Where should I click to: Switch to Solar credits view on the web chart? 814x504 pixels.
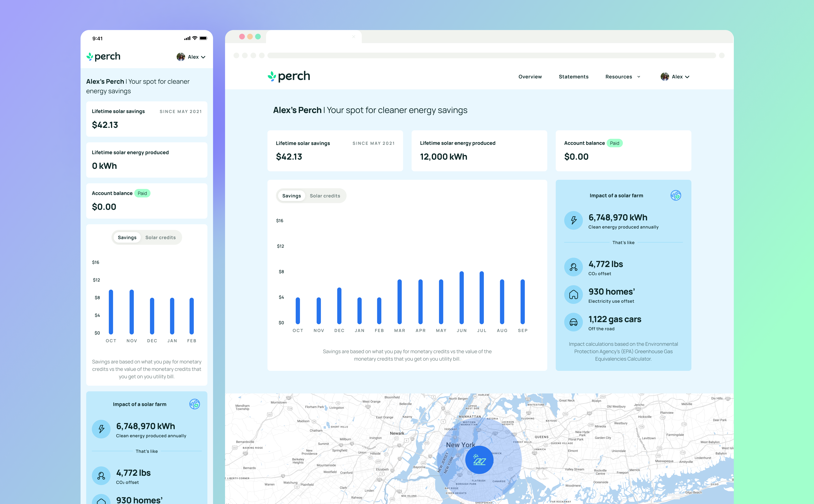tap(325, 196)
